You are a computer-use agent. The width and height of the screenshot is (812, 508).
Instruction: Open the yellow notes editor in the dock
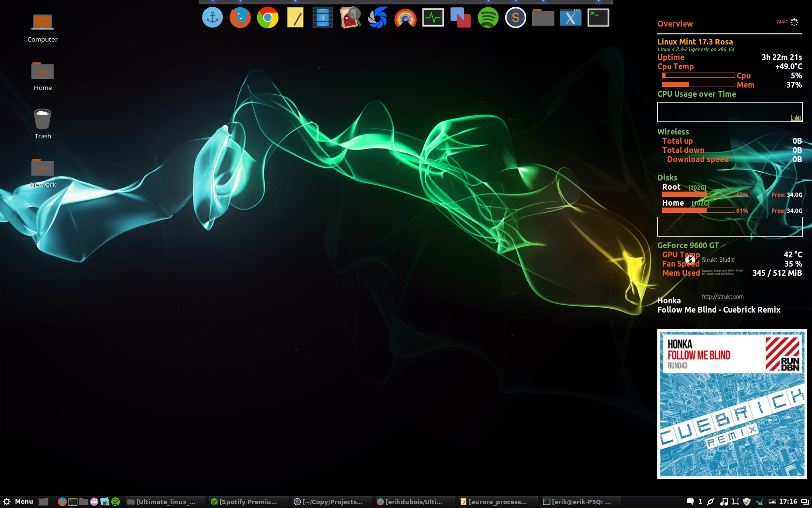point(295,18)
